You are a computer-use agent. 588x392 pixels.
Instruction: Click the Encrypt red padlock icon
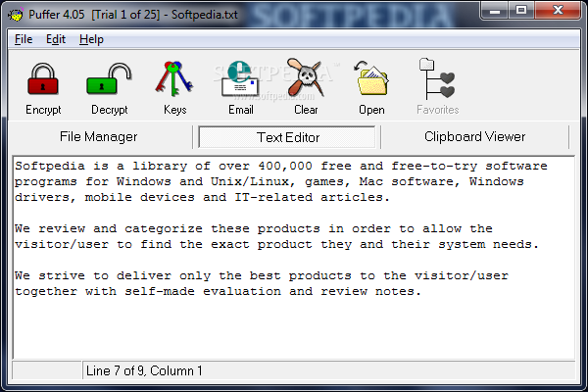pos(43,79)
